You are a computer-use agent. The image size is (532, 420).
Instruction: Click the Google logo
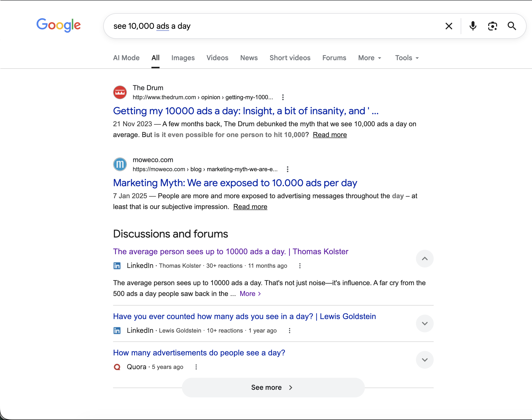click(59, 25)
